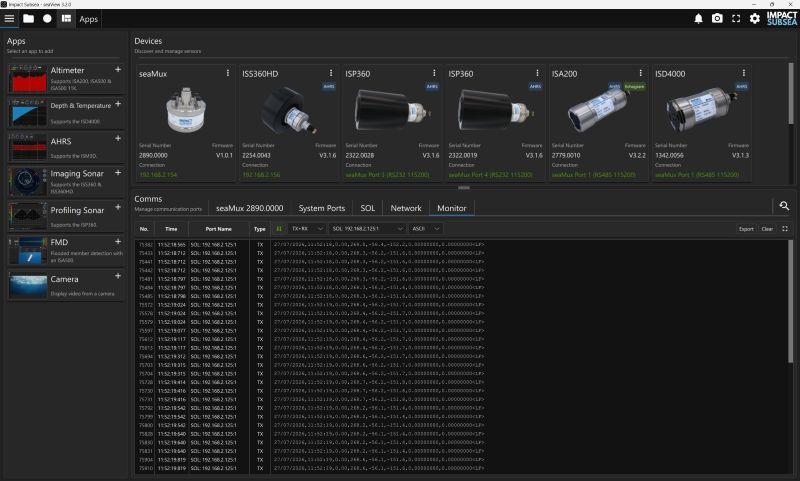Open ISA200 device options menu
The height and width of the screenshot is (481, 800).
tap(640, 73)
